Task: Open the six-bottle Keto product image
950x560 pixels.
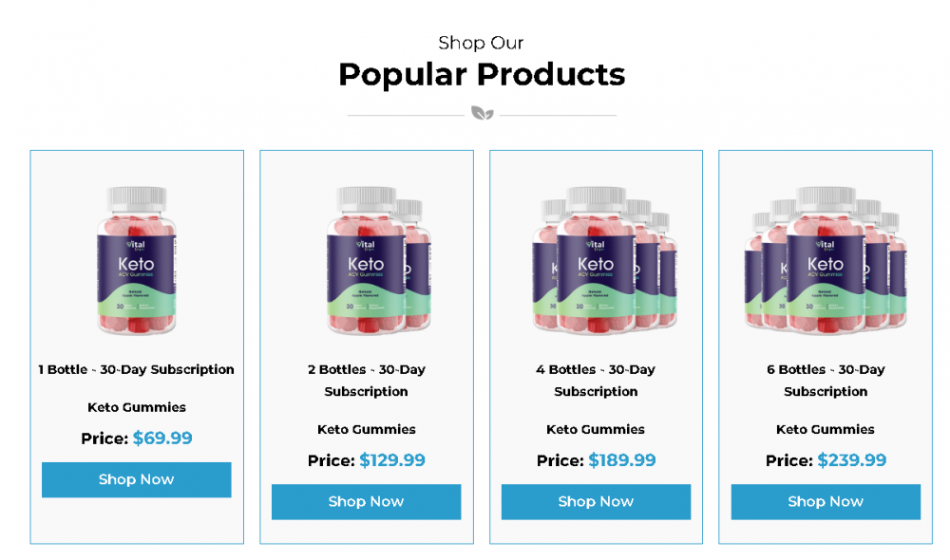Action: pos(826,260)
